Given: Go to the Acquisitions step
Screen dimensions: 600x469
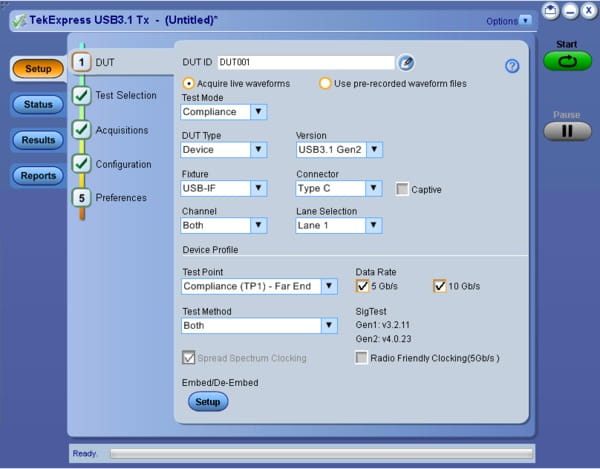Looking at the screenshot, I should [x=122, y=130].
